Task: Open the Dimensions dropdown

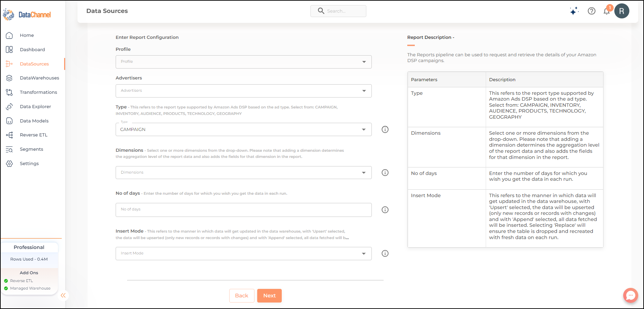Action: [x=244, y=173]
